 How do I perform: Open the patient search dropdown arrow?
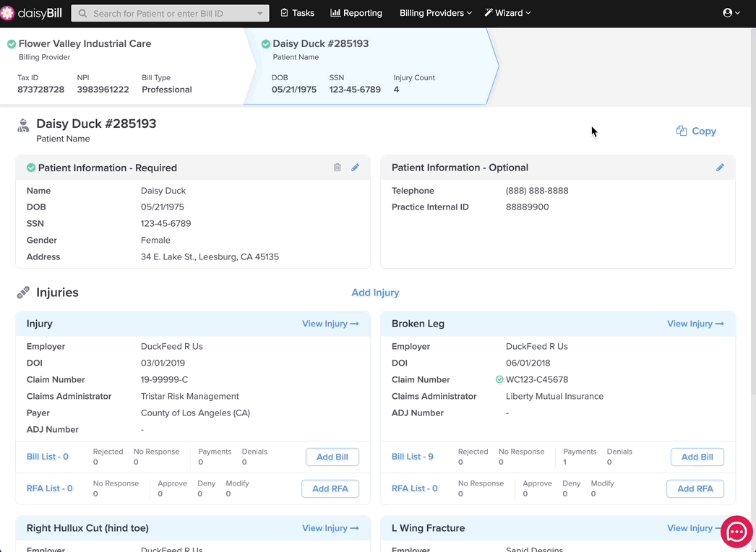[260, 14]
